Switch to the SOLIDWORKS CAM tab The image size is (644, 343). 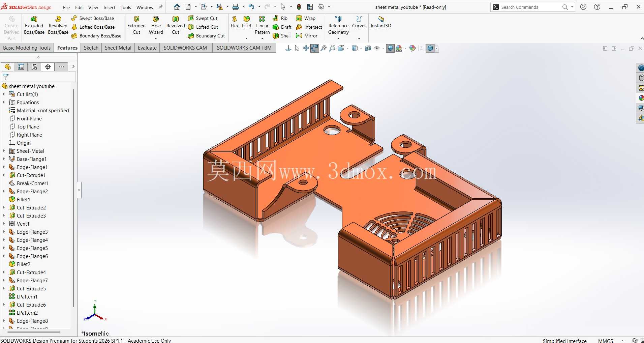click(185, 48)
